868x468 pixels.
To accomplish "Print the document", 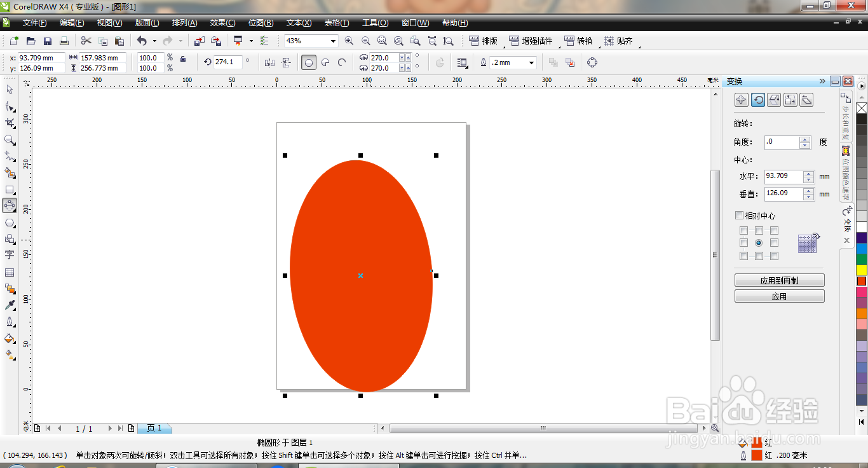I will coord(64,41).
